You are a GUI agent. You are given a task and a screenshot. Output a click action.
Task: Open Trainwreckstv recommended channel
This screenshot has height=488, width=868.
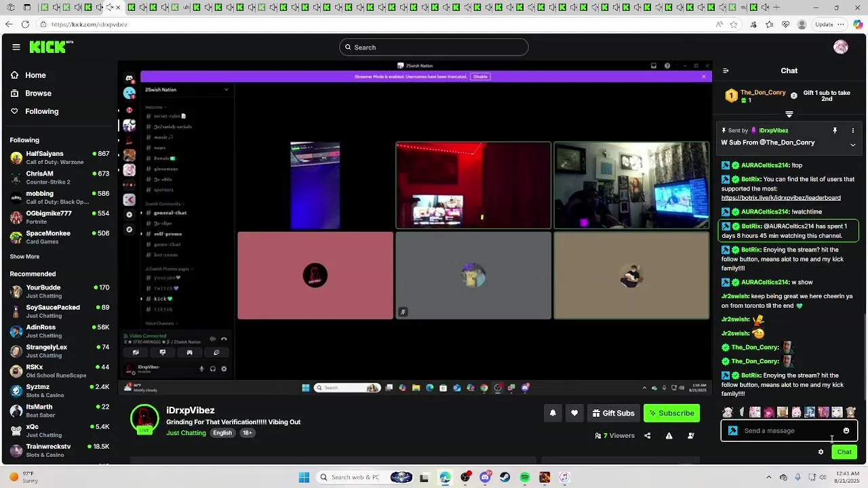[x=60, y=450]
